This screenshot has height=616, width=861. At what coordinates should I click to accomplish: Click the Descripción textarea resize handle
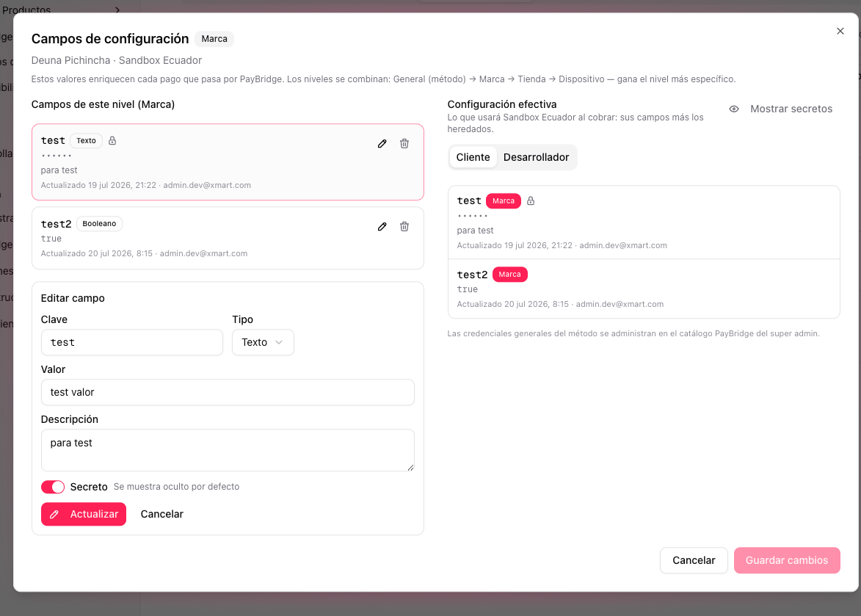[x=410, y=467]
